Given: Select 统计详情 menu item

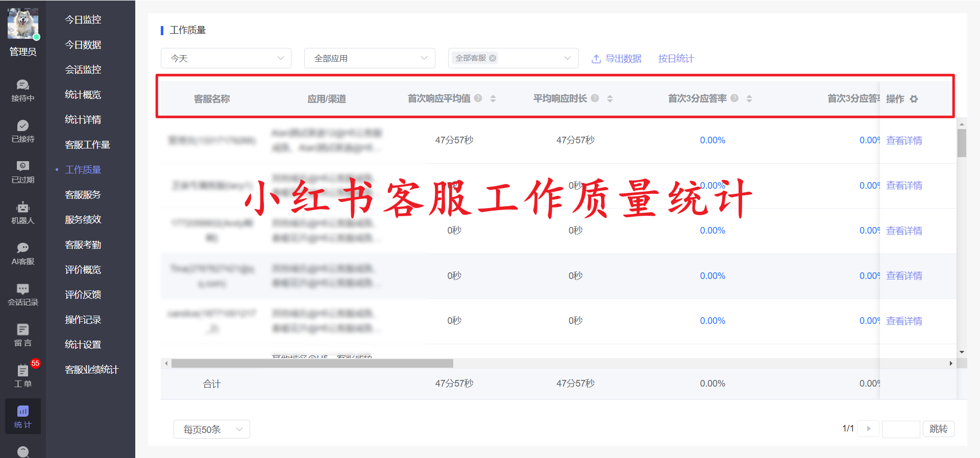Looking at the screenshot, I should click(83, 119).
